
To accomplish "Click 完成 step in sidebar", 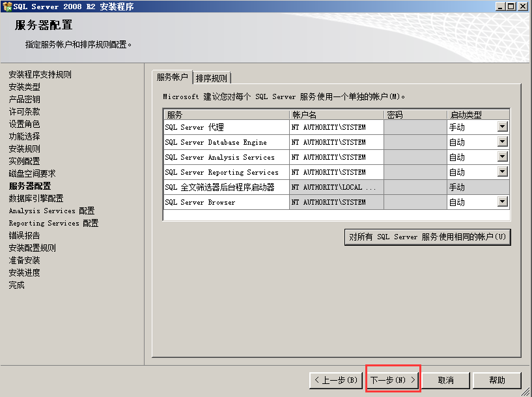I will [17, 285].
